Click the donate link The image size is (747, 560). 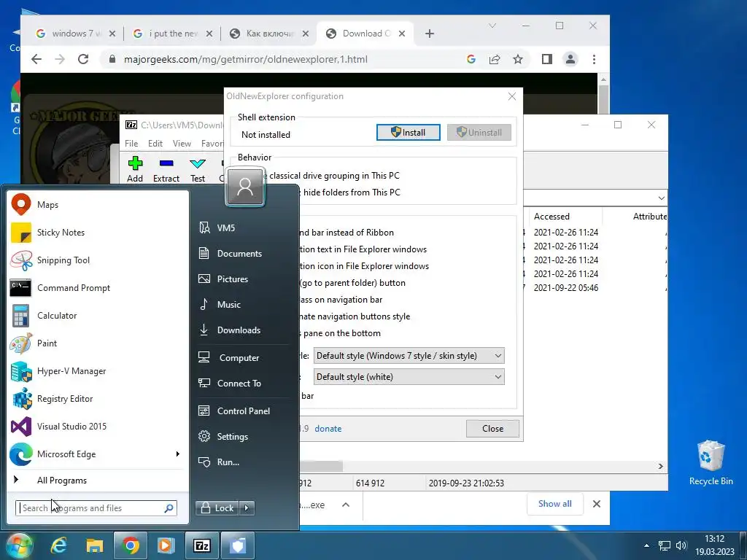[328, 429]
